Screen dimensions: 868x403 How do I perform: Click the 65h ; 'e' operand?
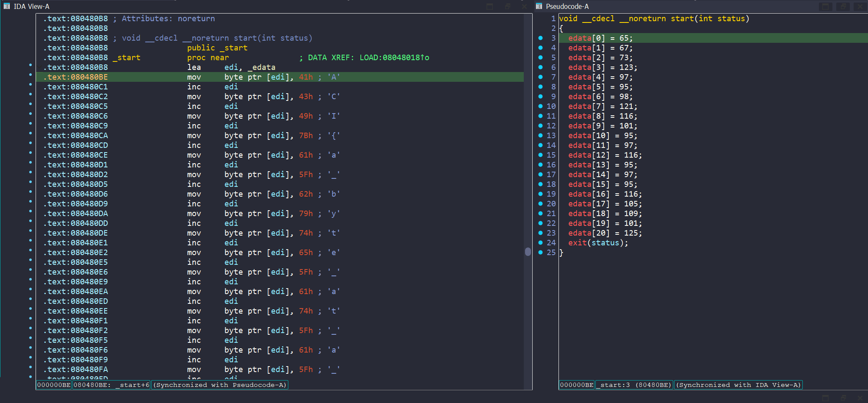319,253
